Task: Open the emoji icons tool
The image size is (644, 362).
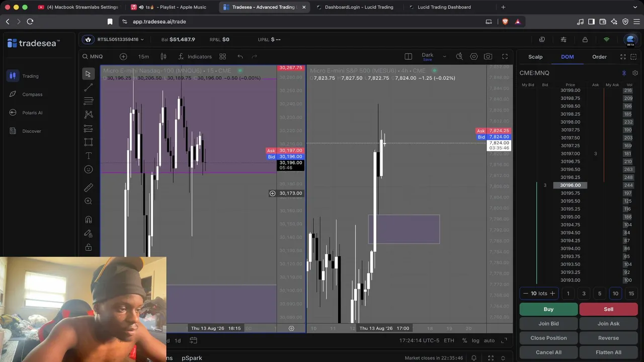Action: 88,169
